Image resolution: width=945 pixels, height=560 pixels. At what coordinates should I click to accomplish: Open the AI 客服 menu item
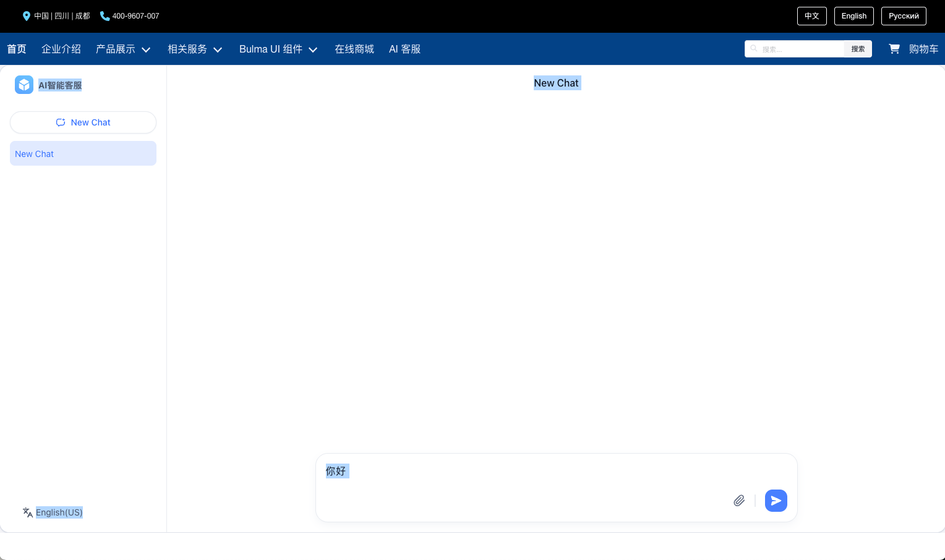(x=404, y=49)
